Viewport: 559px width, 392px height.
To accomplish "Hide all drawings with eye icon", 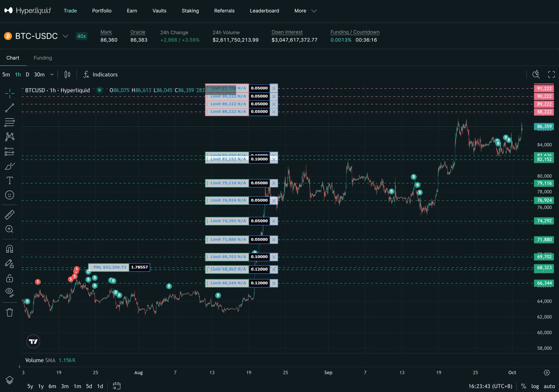I will [9, 292].
